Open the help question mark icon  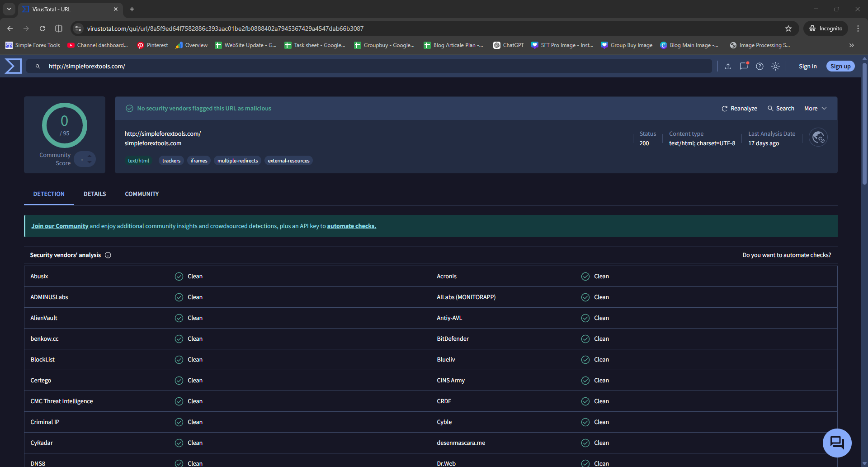coord(759,67)
